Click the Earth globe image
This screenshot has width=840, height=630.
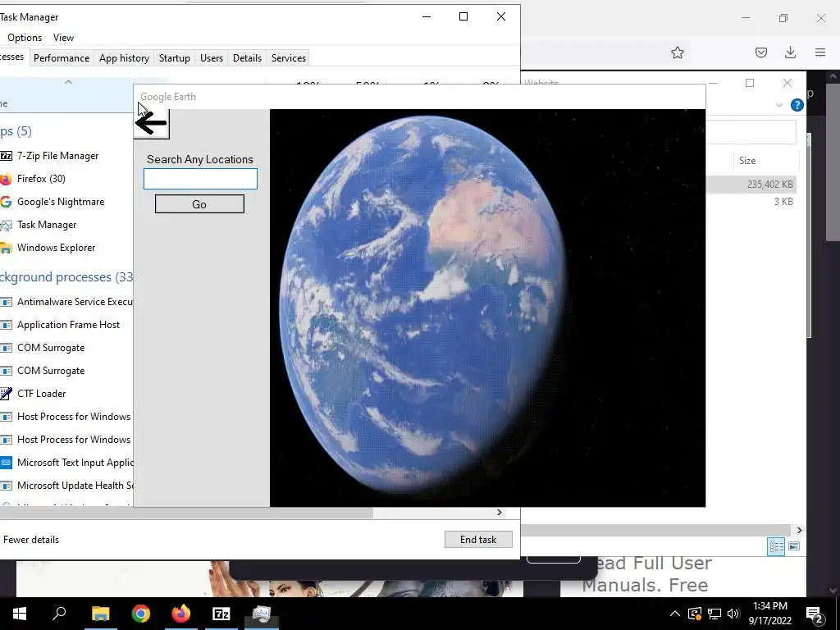tap(423, 303)
